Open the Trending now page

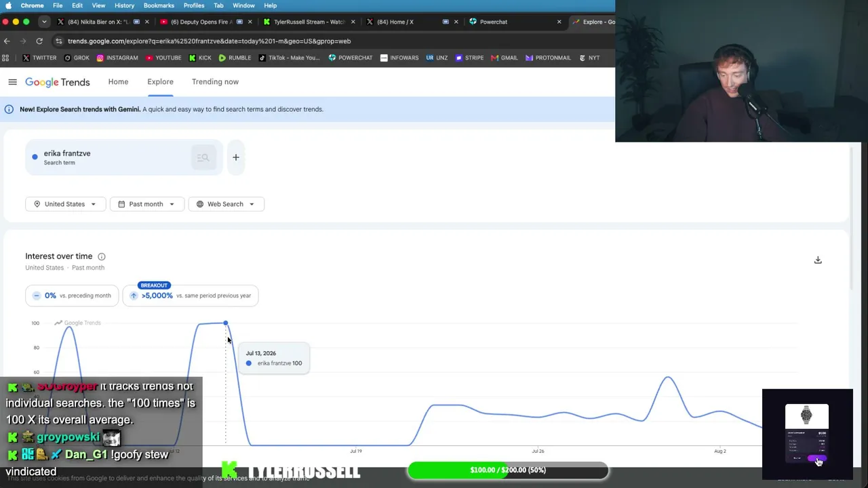[x=215, y=82]
